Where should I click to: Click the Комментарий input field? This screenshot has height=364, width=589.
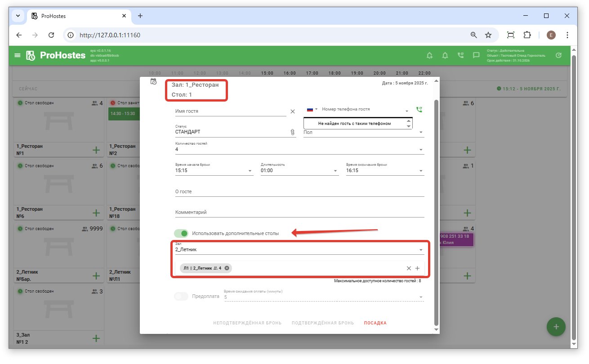click(x=299, y=212)
